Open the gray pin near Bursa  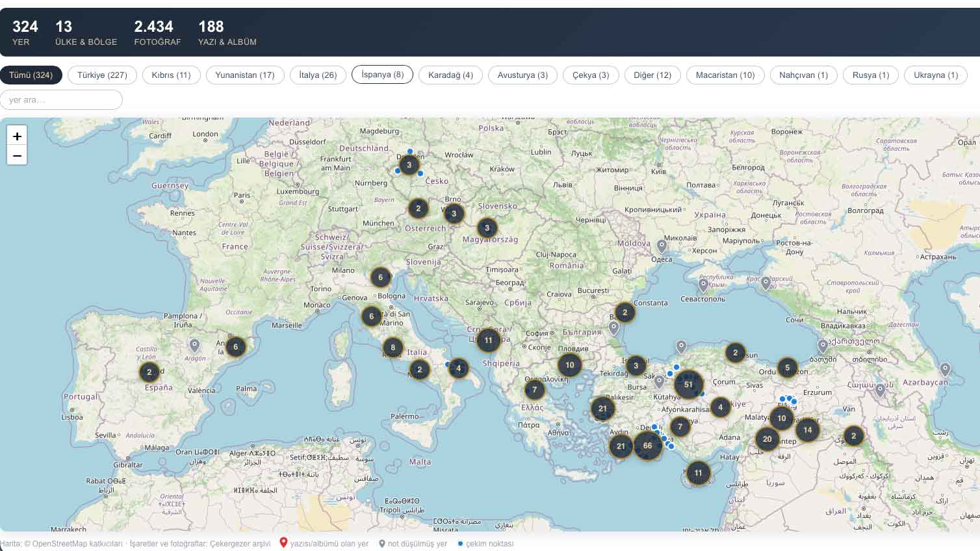coord(659,381)
